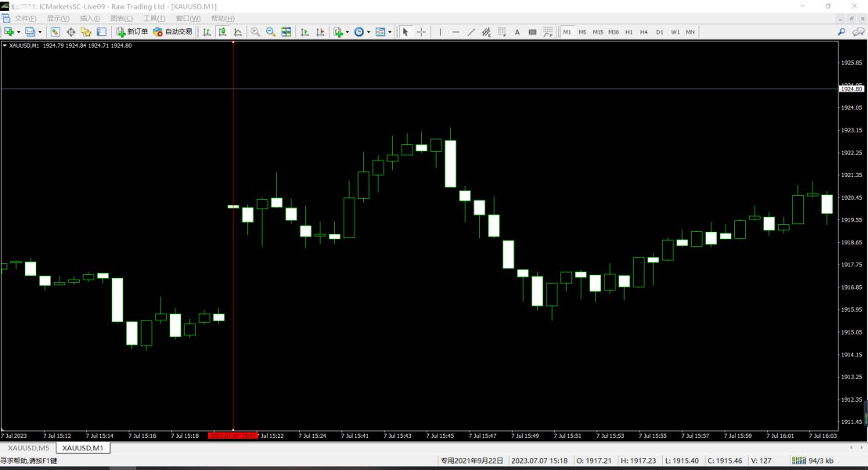Set timeframe to M15
Screen dimensions: 868x470
598,32
